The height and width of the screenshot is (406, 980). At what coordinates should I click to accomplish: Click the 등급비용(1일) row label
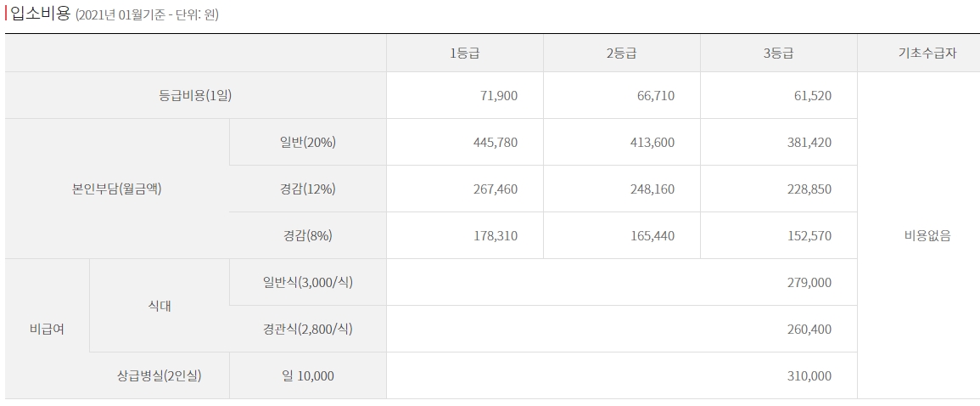[x=195, y=95]
